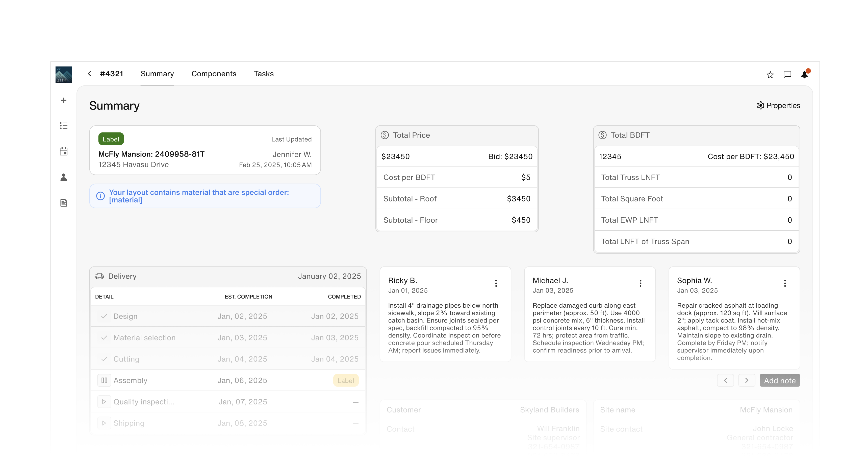Open the contacts person icon in sidebar

coord(63,177)
